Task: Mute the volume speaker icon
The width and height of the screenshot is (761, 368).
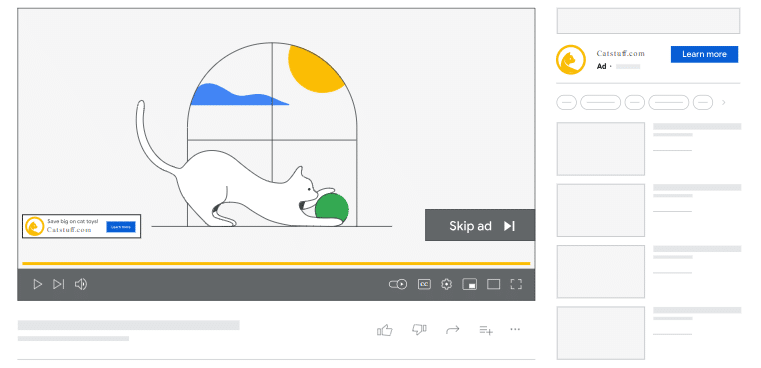Action: click(81, 284)
